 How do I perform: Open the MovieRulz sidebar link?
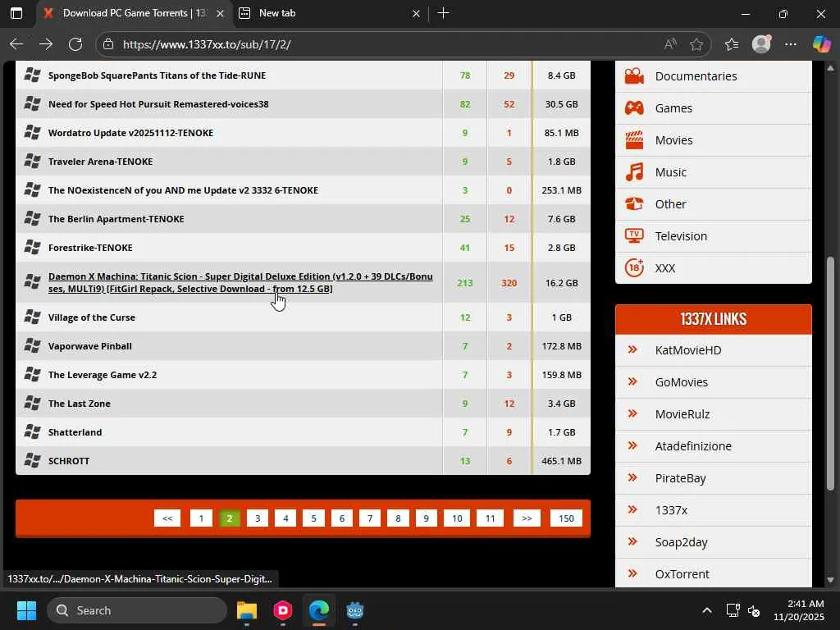[x=682, y=414]
